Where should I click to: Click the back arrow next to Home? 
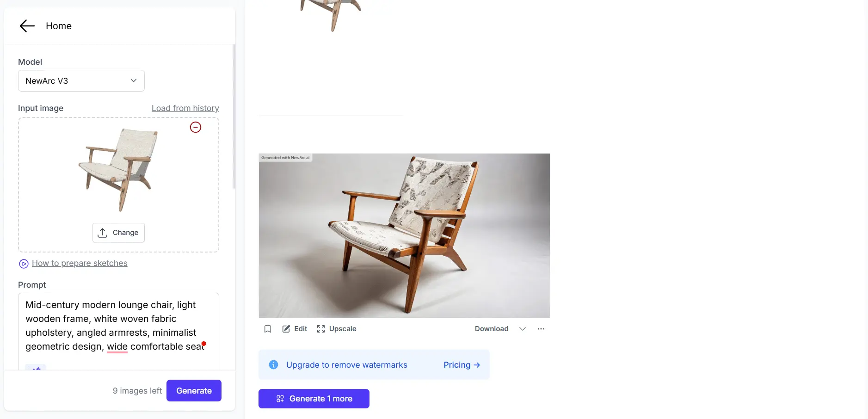pos(27,26)
